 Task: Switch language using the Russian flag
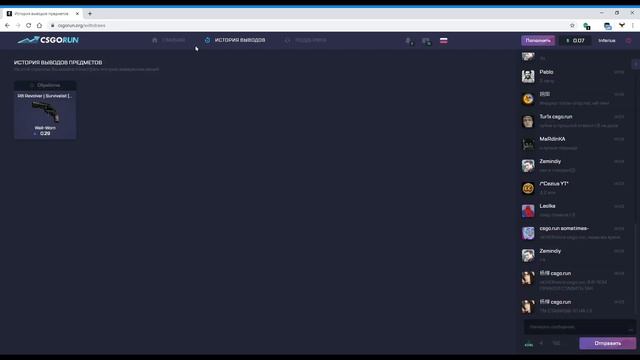point(444,40)
